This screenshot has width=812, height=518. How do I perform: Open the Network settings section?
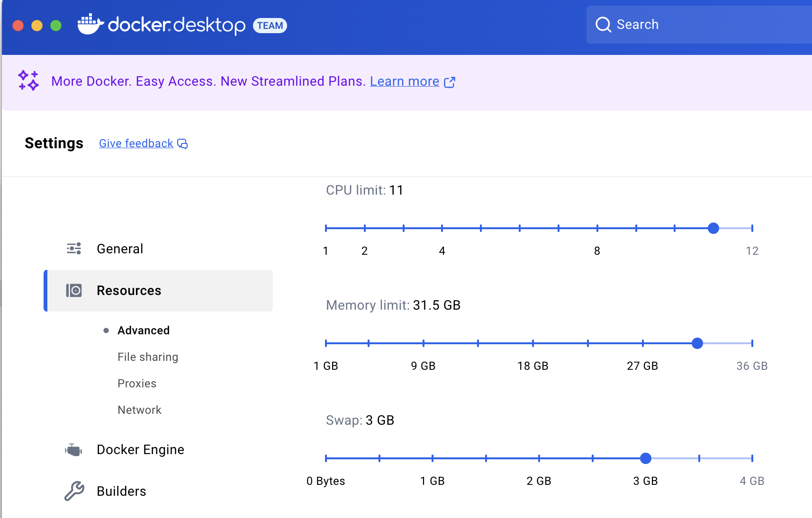pos(139,410)
